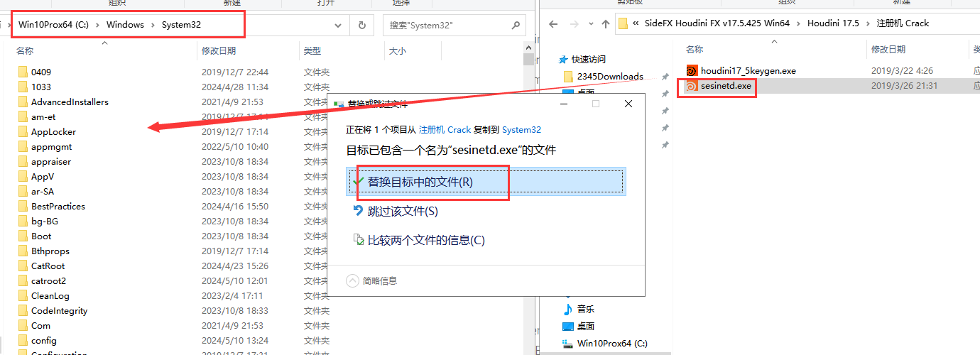Expand hidden path « in Crack address bar
This screenshot has height=355, width=980.
637,23
